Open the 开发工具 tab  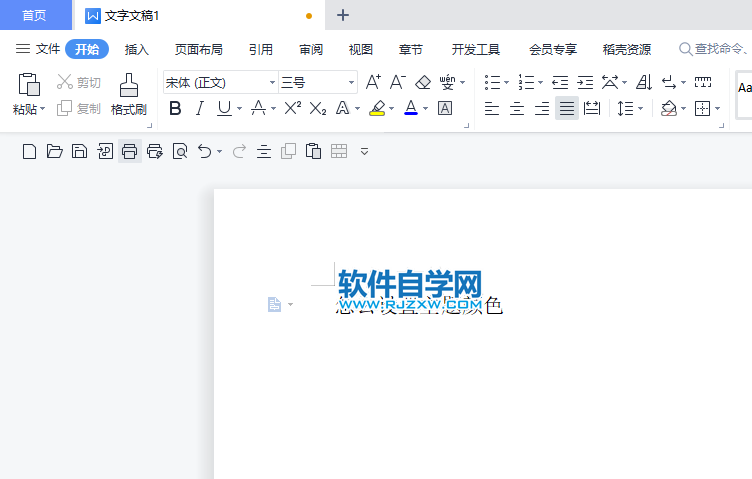[x=476, y=49]
